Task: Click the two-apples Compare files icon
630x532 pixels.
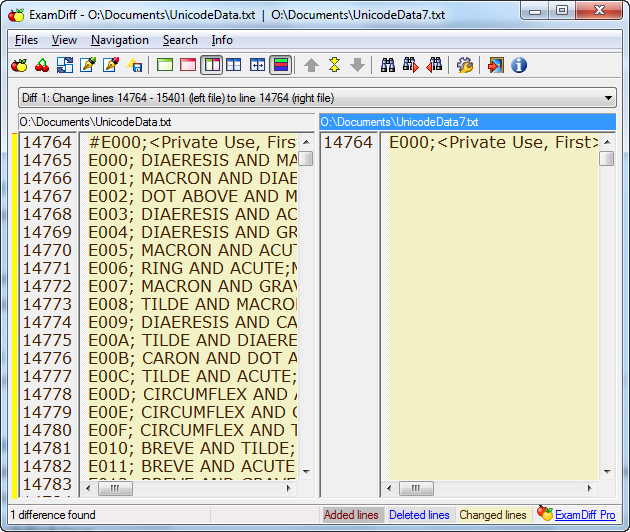Action: coord(18,65)
